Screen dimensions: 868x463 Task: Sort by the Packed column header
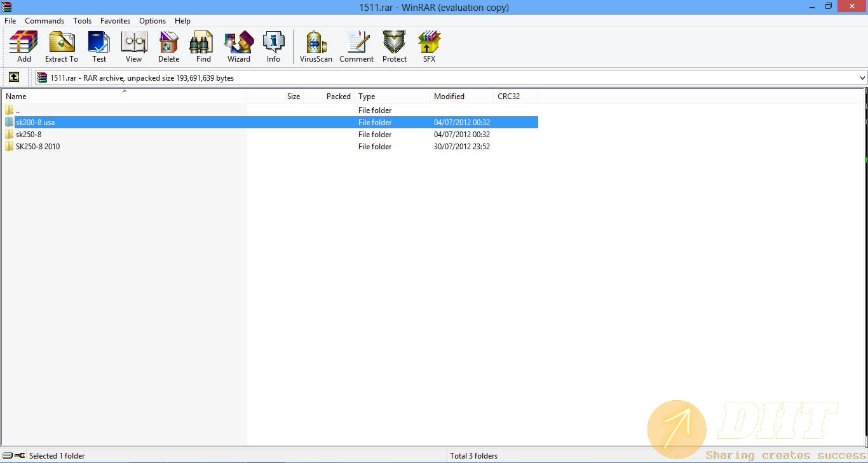click(329, 97)
